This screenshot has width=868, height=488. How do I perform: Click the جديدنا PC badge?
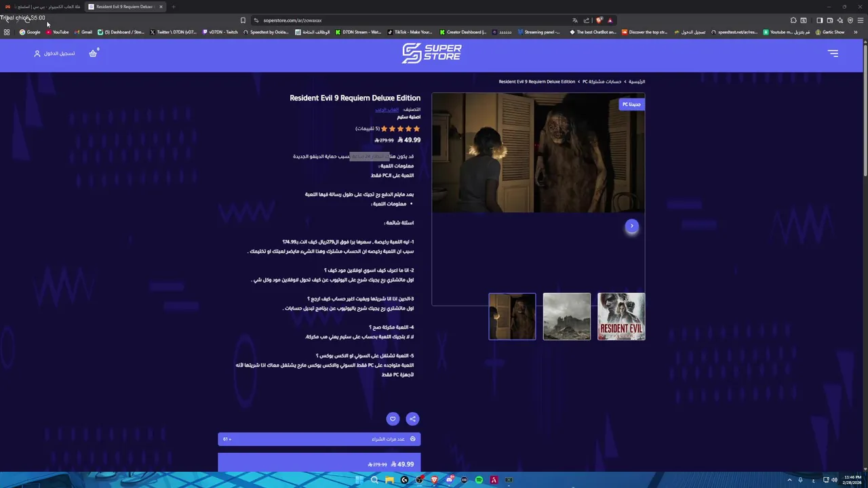(631, 104)
